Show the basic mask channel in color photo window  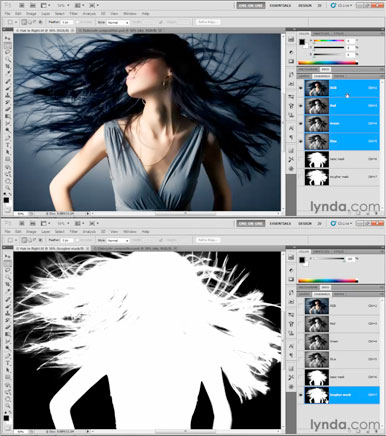pos(301,159)
